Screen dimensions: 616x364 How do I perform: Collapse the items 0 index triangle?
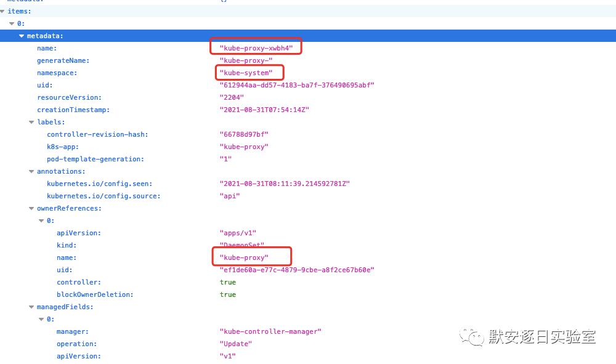click(x=12, y=23)
